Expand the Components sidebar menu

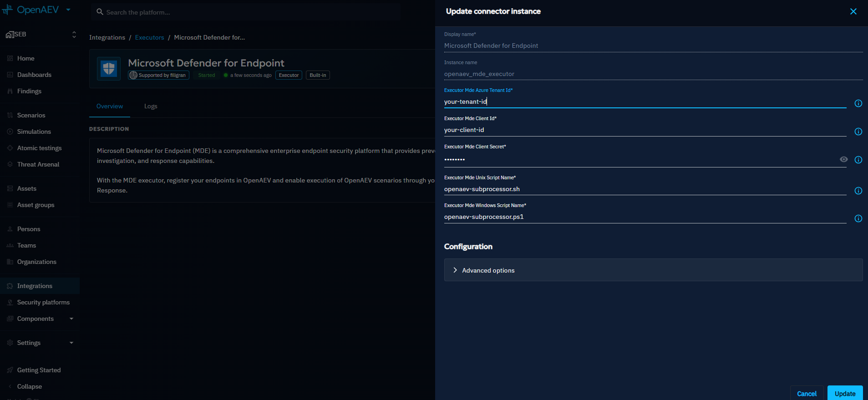71,319
